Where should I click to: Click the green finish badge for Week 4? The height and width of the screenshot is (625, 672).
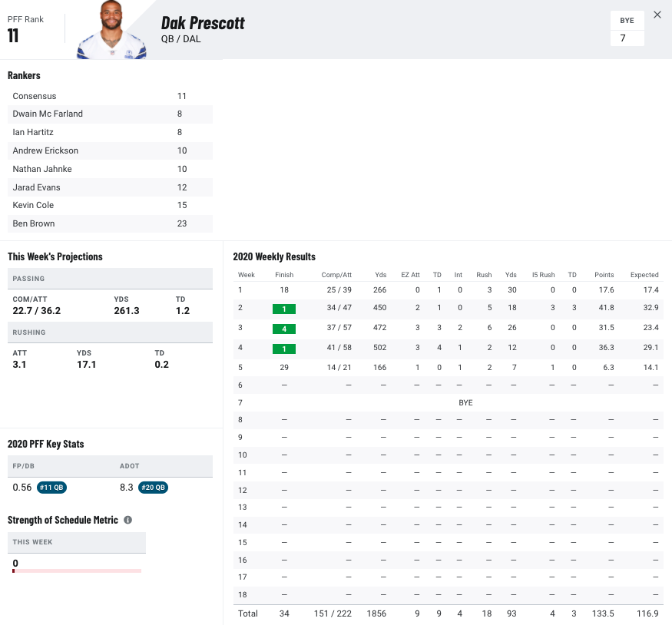pos(283,349)
